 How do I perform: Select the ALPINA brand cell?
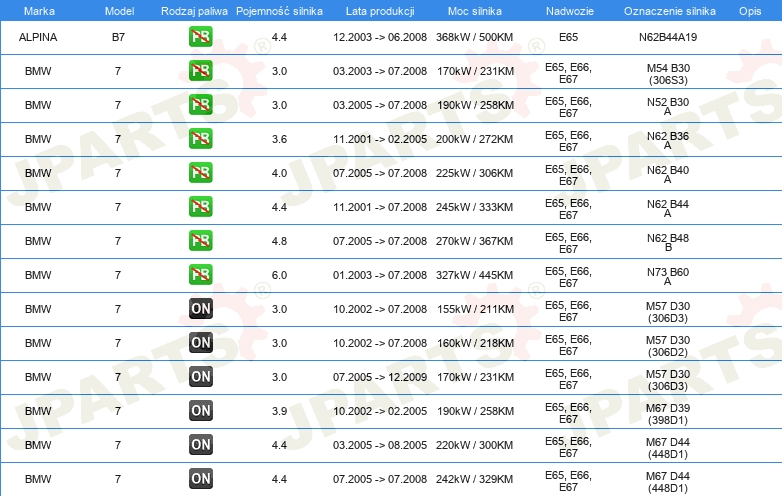click(38, 37)
